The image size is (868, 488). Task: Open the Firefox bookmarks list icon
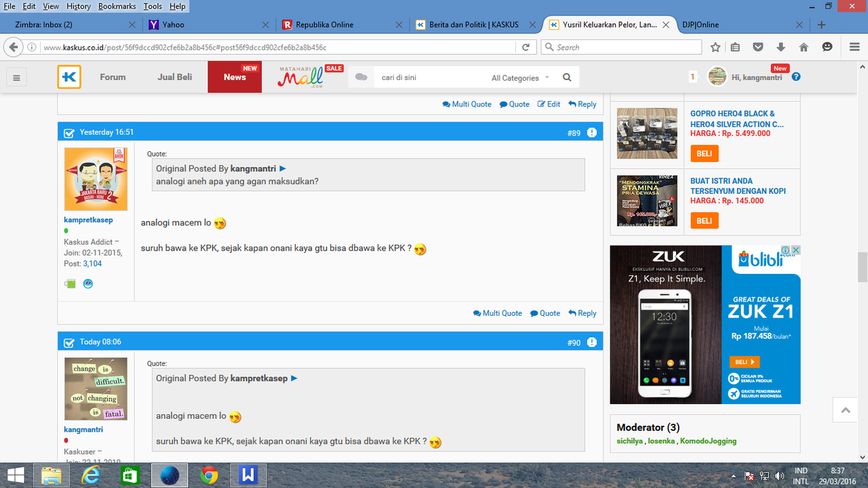coord(736,47)
